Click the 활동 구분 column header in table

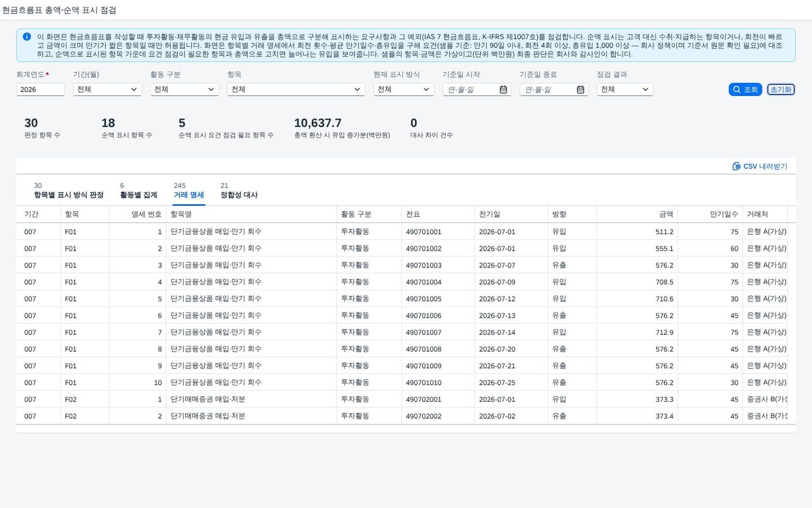[369, 214]
